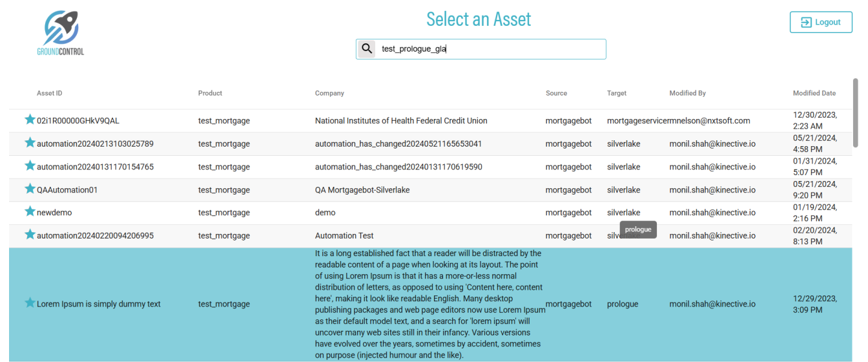Toggle star for asset 02i1R00000GHkV9QAL
Screen dimensions: 868x362
pyautogui.click(x=30, y=120)
